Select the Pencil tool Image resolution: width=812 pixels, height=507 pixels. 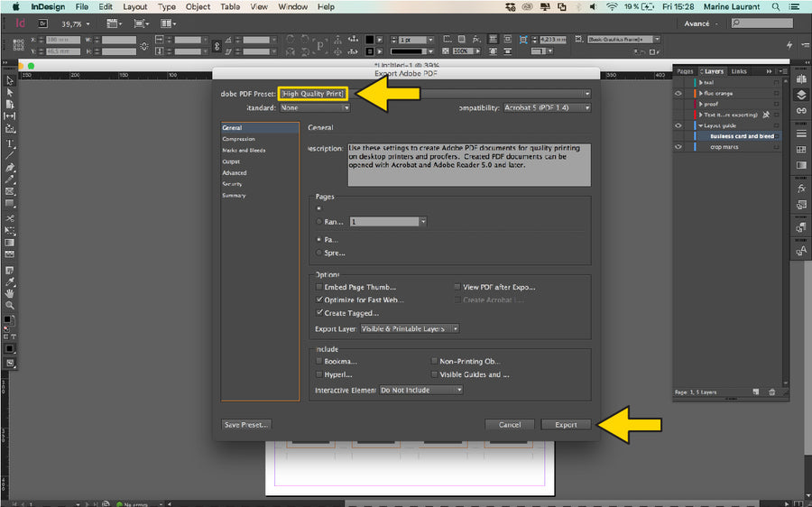[9, 180]
